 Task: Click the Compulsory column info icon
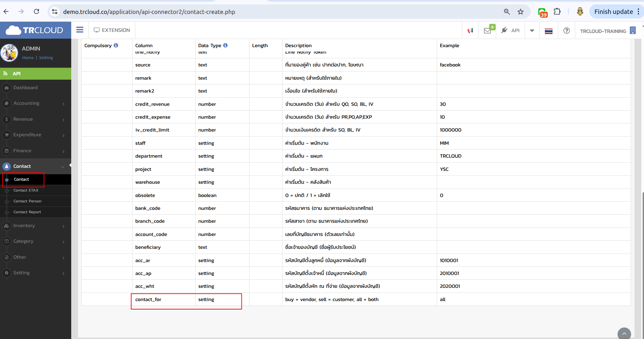coord(116,45)
